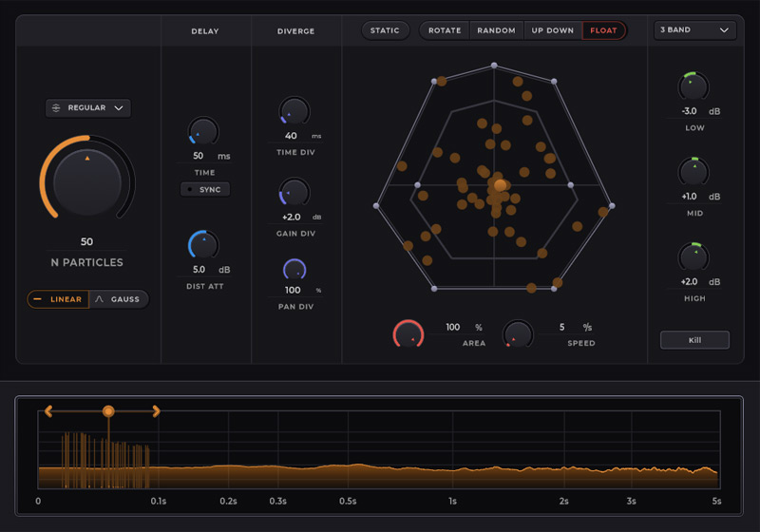
Task: Click the Pan Div knob
Action: point(294,271)
